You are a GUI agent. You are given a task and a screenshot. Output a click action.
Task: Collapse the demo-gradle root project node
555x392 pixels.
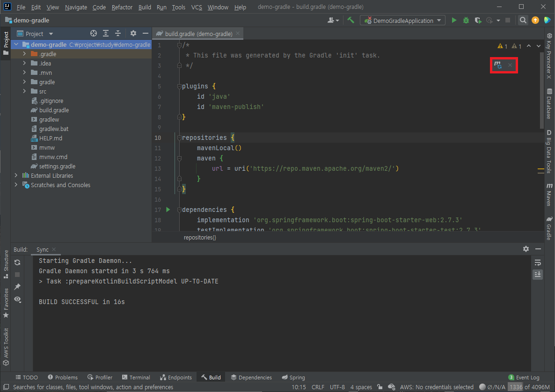16,44
